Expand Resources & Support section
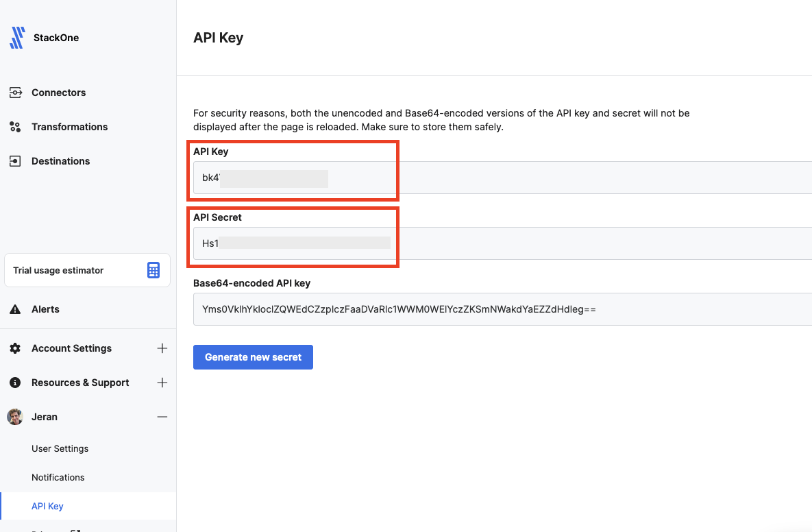812x532 pixels. point(162,382)
